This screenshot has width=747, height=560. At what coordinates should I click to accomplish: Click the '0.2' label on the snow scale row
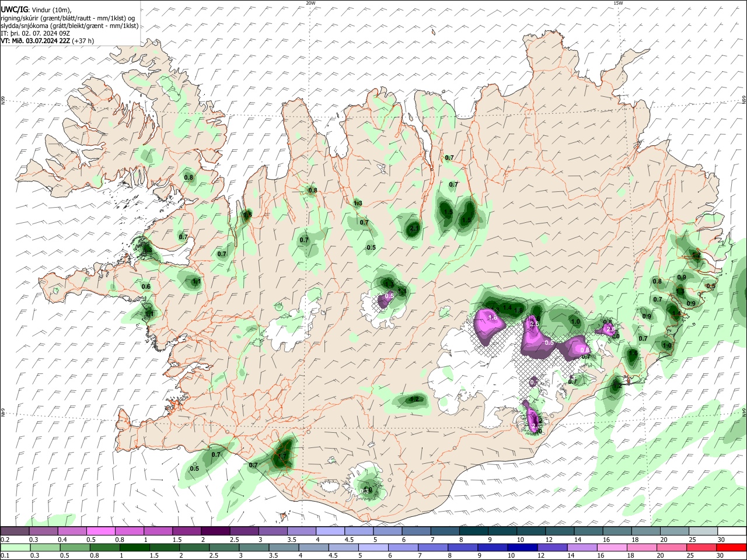[x=5, y=540]
